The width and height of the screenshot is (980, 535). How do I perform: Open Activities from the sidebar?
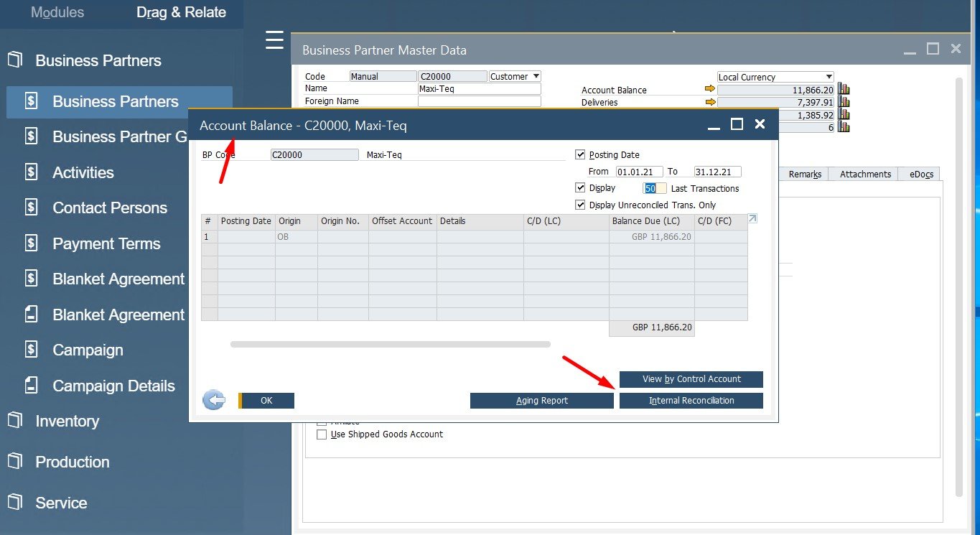(x=83, y=172)
